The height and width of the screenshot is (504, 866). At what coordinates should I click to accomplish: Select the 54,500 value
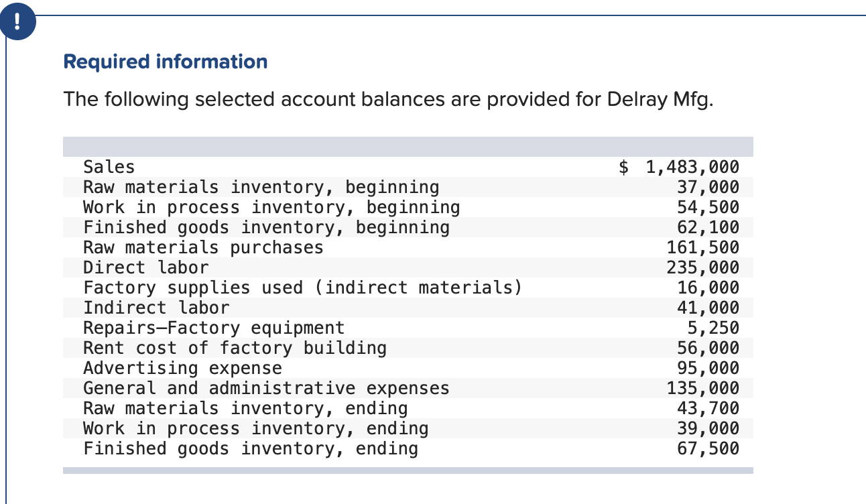coord(708,207)
